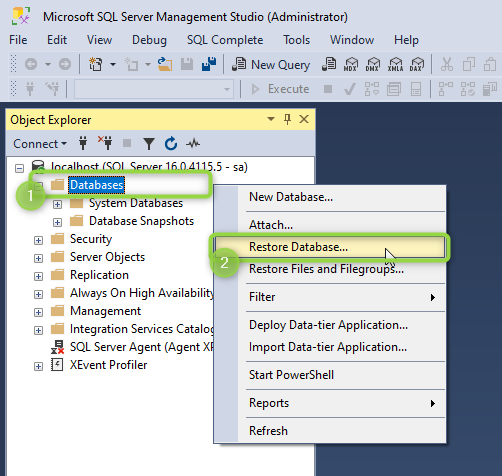Select the Security folder label
This screenshot has width=502, height=476.
pyautogui.click(x=91, y=239)
